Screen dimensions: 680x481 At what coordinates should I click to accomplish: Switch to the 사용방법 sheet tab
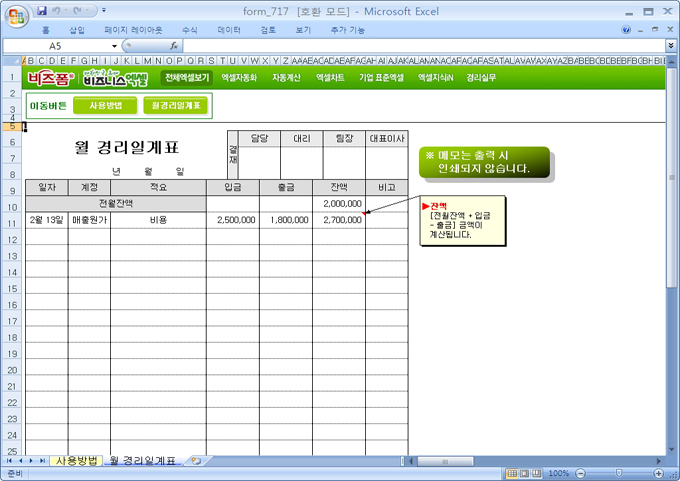pos(76,461)
